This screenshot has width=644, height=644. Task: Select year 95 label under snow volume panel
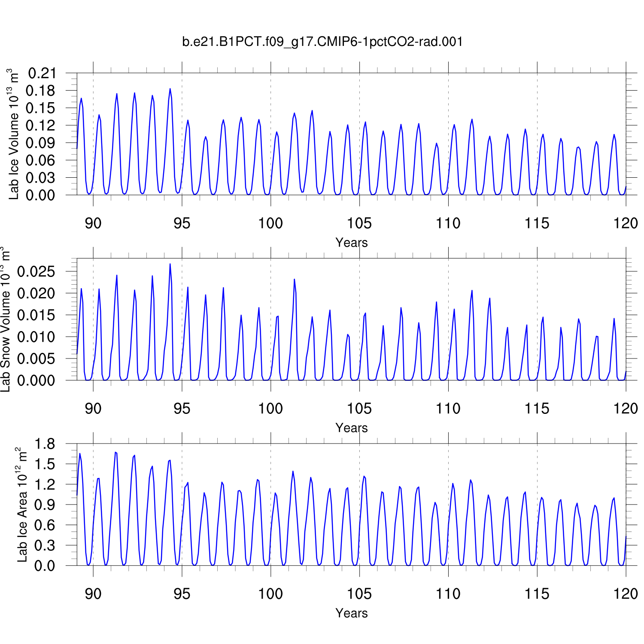pos(182,409)
